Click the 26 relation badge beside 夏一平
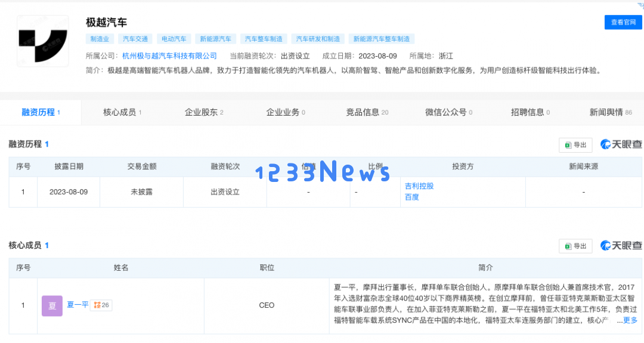Viewport: 644px width, 343px height. 101,305
